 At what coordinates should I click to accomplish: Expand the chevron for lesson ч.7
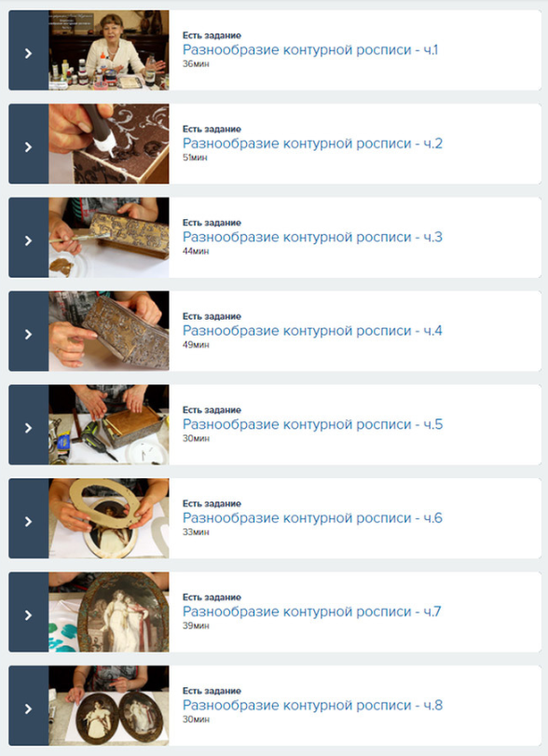(29, 614)
